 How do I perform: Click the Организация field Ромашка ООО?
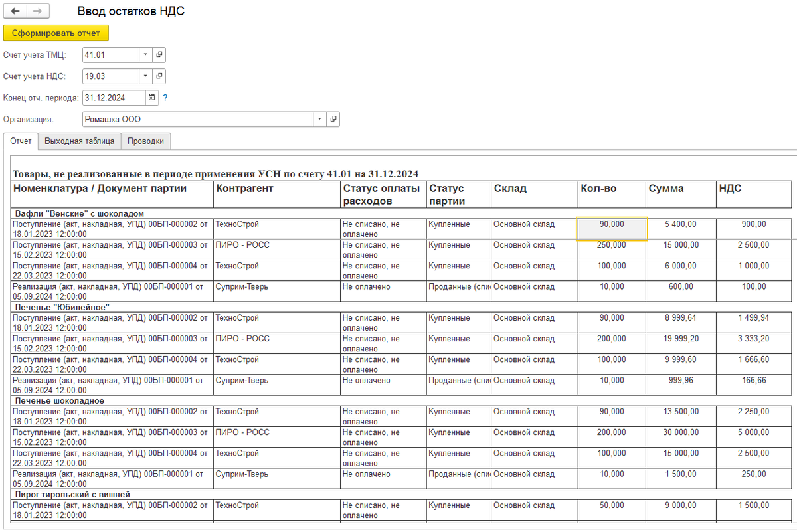[197, 119]
